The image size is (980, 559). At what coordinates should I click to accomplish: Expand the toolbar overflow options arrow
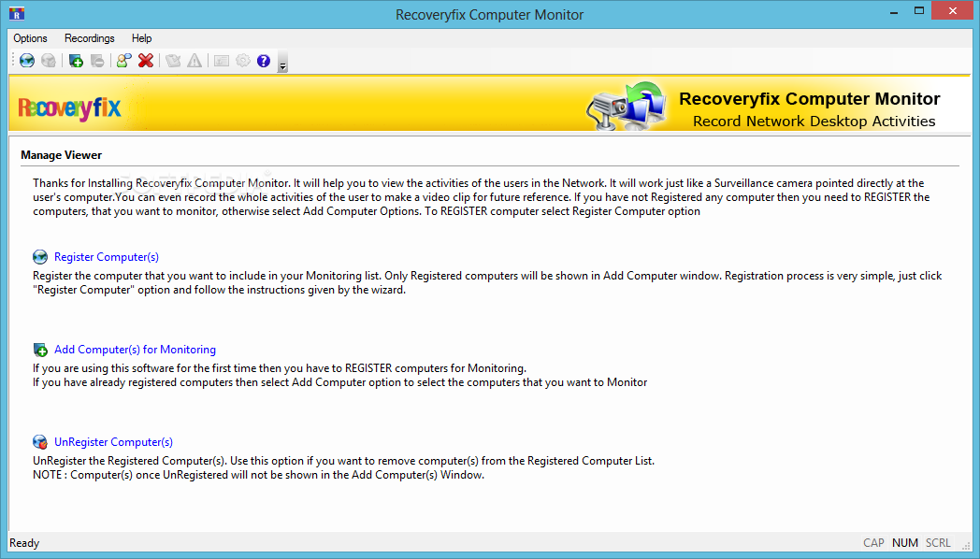[x=282, y=62]
